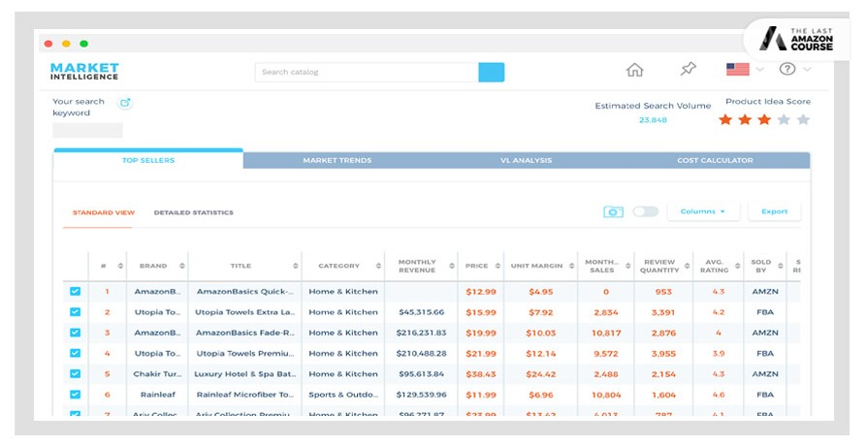The image size is (868, 446).
Task: Click estimated search volume 23,848
Action: coord(654,120)
